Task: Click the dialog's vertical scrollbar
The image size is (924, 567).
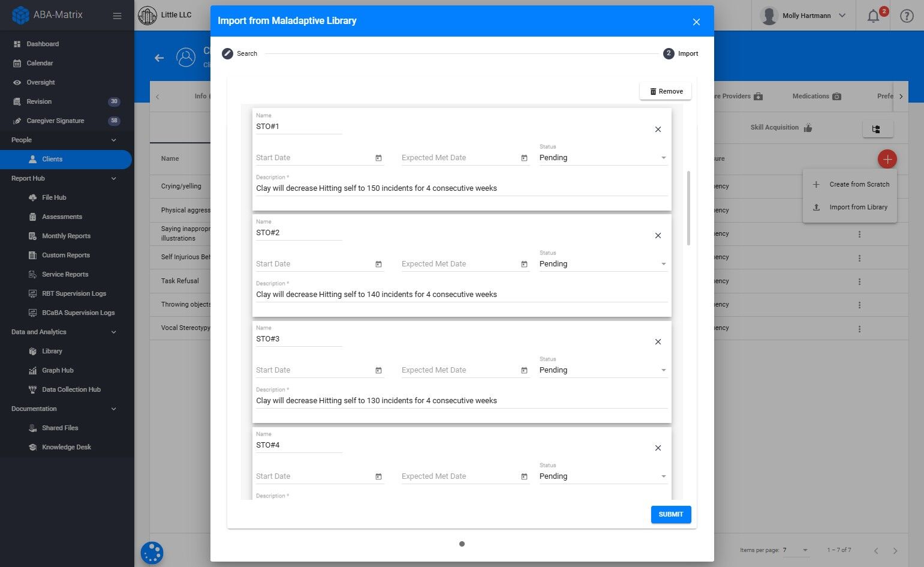Action: tap(688, 208)
